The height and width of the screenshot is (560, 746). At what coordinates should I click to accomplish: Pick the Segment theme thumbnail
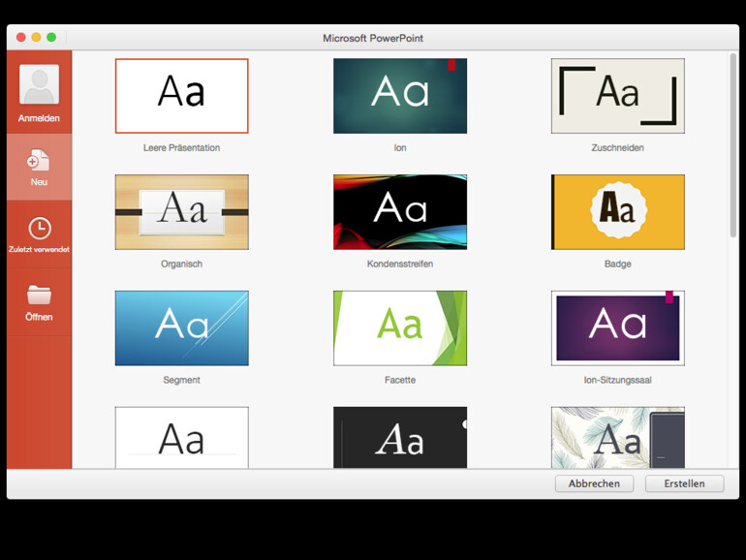coord(182,328)
